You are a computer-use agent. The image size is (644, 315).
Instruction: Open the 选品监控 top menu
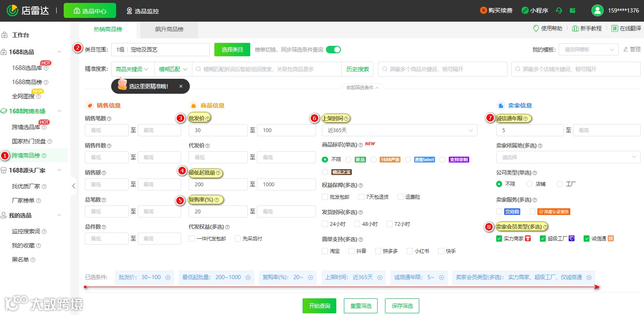point(143,11)
